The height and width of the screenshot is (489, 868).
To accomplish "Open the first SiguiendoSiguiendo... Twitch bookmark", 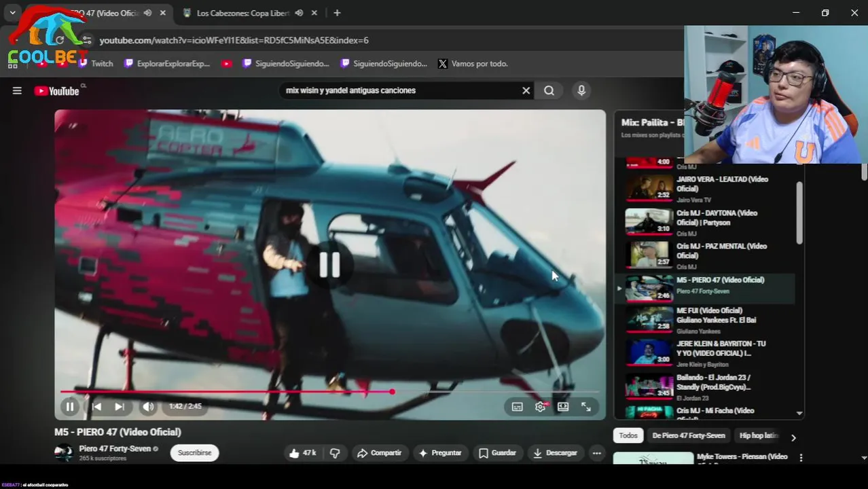I will tap(286, 63).
